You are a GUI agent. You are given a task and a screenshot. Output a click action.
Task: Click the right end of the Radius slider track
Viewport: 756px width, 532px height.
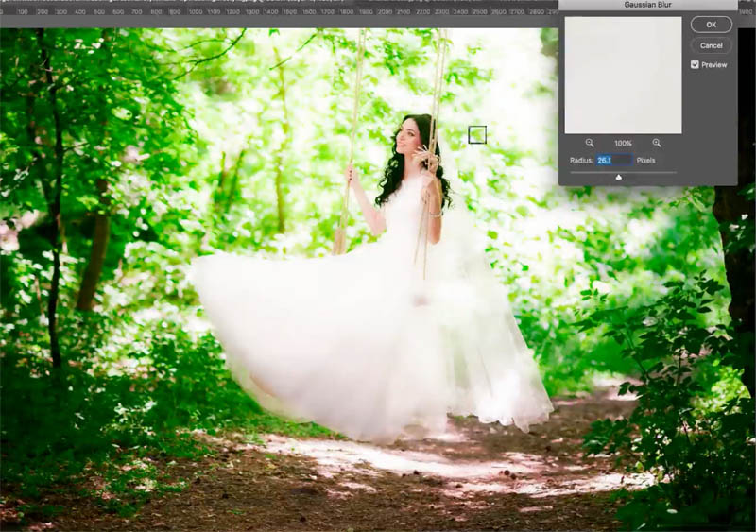(x=675, y=172)
